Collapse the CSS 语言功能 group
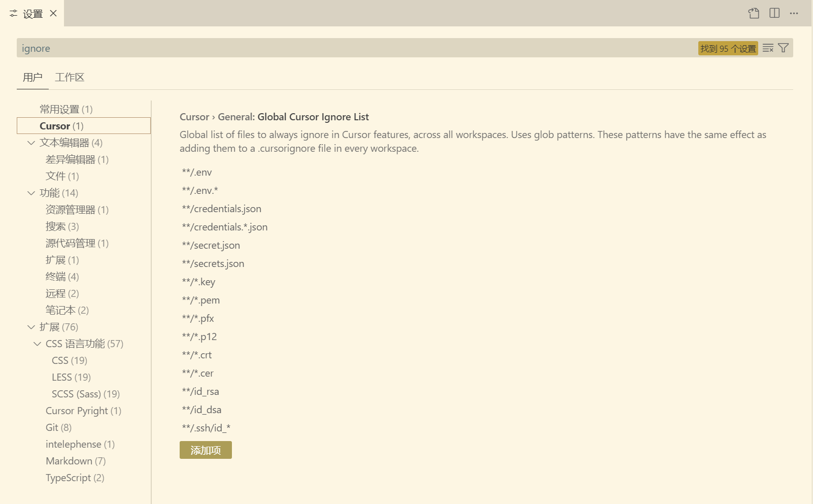 click(38, 344)
